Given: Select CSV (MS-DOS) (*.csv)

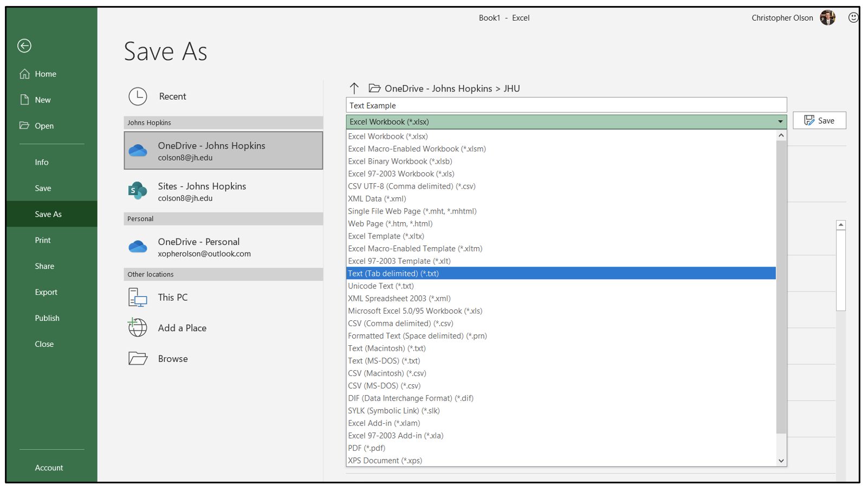Looking at the screenshot, I should click(x=561, y=385).
